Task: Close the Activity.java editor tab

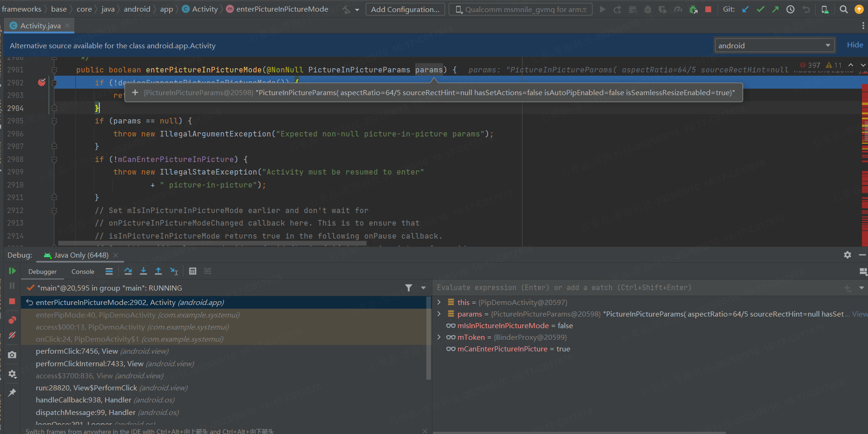Action: 67,26
